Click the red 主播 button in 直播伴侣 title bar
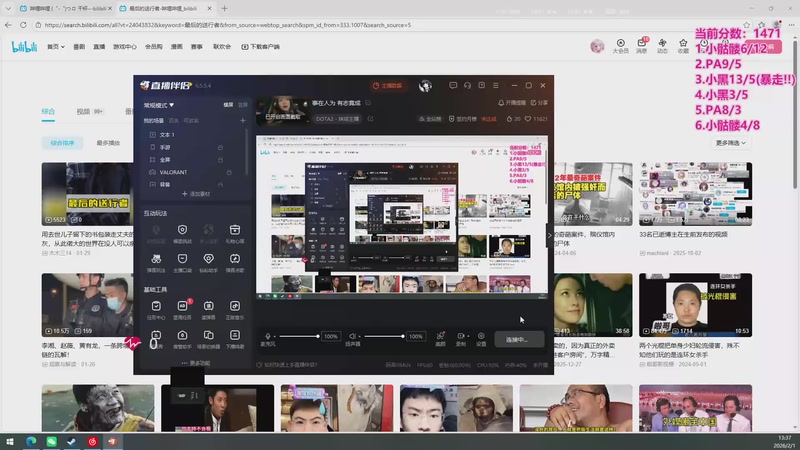This screenshot has width=800, height=450. (387, 86)
